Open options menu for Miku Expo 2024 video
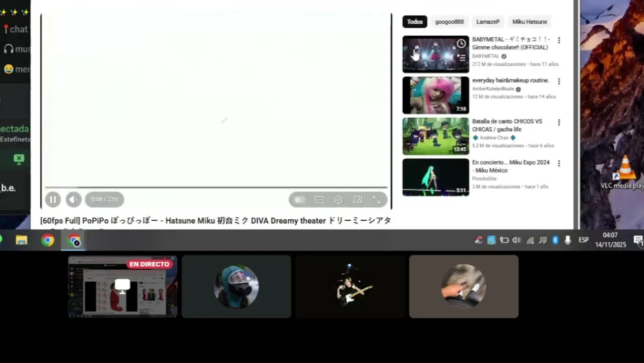644x363 pixels. point(558,163)
